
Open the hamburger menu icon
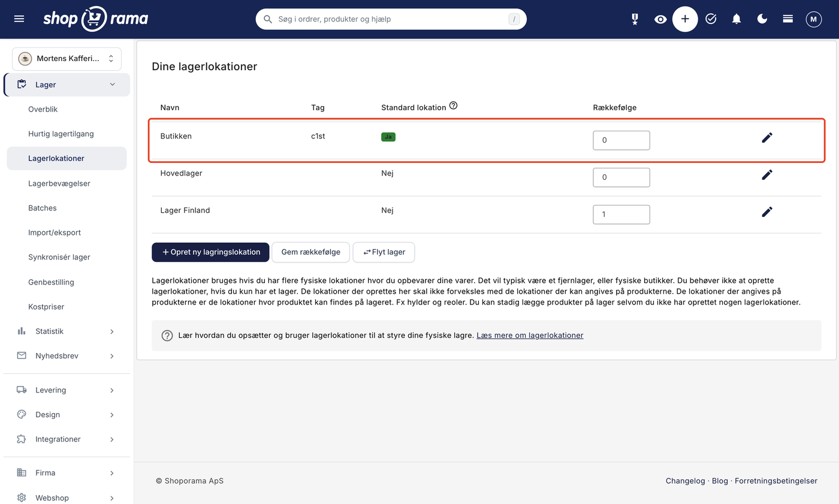point(19,19)
